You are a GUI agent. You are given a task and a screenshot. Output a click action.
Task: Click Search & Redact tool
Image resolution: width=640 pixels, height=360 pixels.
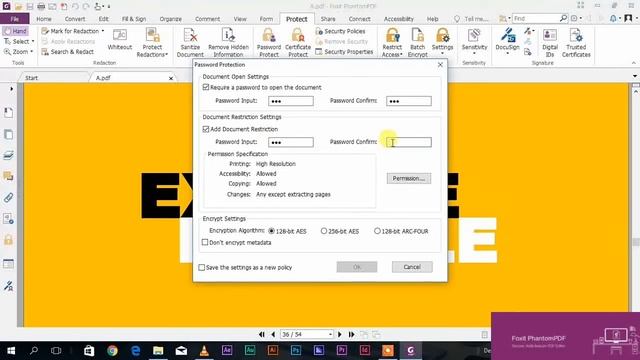coord(68,52)
